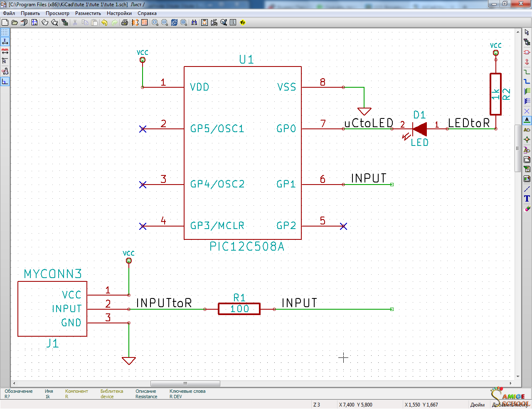532x409 pixels.
Task: Activate the Delete item eraser tool
Action: (527, 208)
